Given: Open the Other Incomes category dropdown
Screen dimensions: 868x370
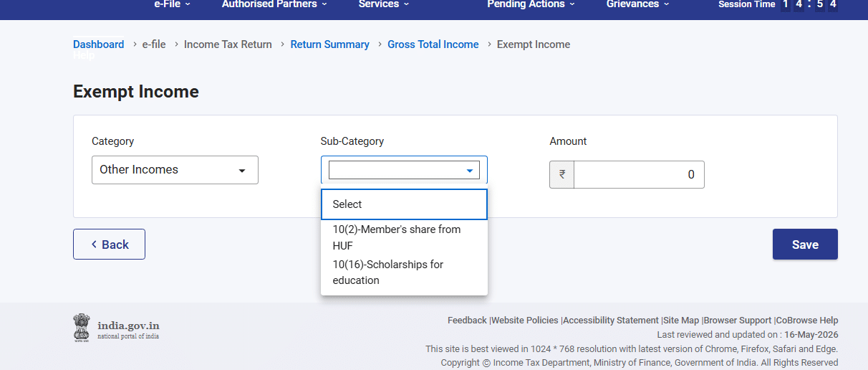Looking at the screenshot, I should [x=175, y=170].
